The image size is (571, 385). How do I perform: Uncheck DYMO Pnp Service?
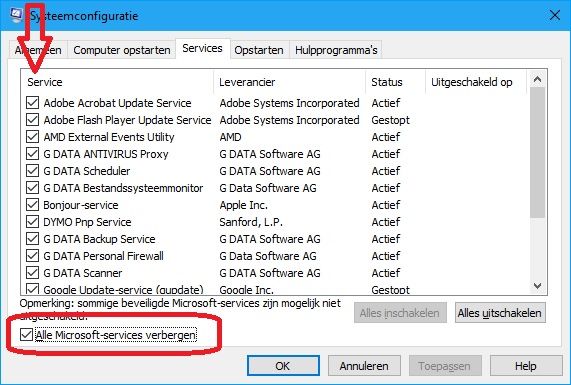pyautogui.click(x=32, y=222)
